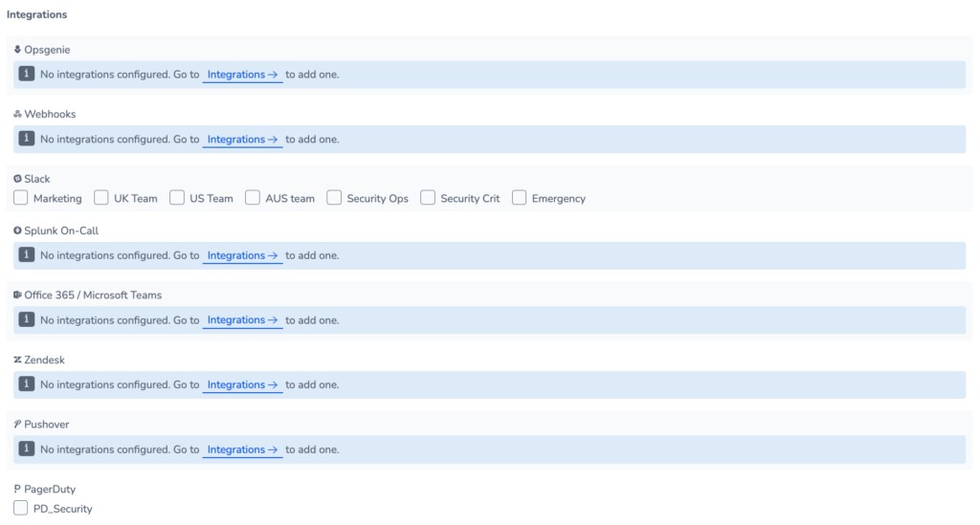This screenshot has height=525, width=980.
Task: Click the Opsgenie section label
Action: click(47, 50)
